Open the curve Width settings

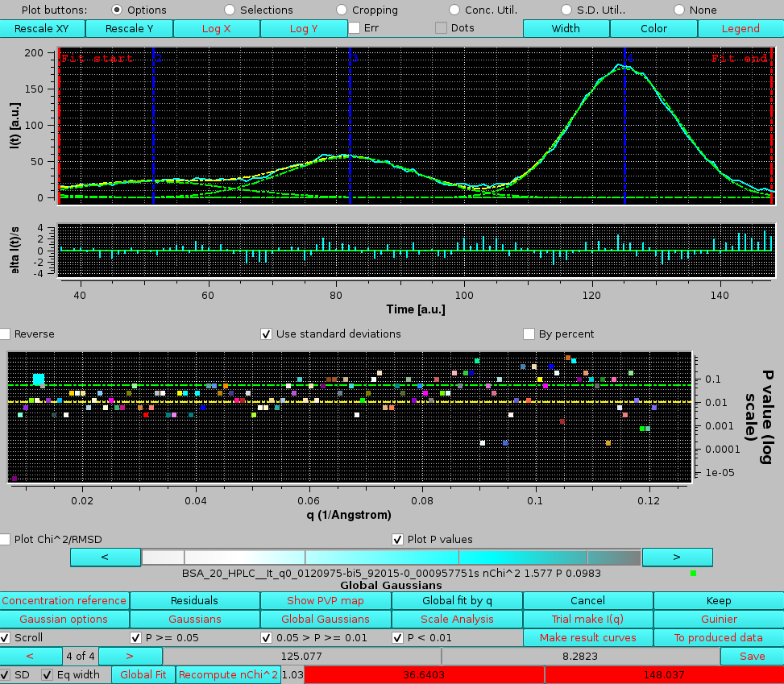(566, 28)
